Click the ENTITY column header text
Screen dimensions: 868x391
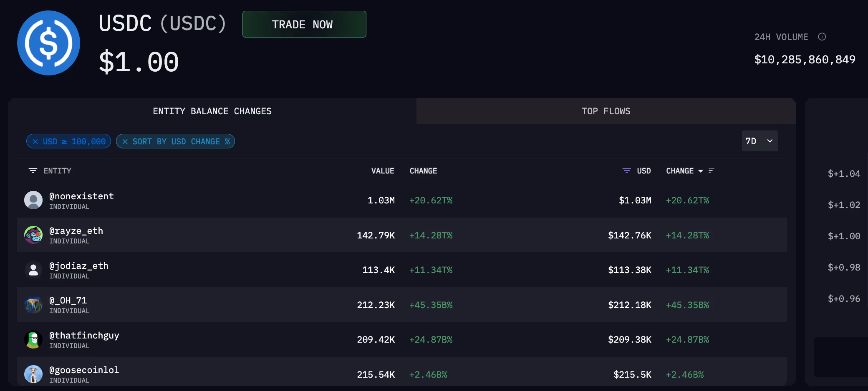pos(58,171)
